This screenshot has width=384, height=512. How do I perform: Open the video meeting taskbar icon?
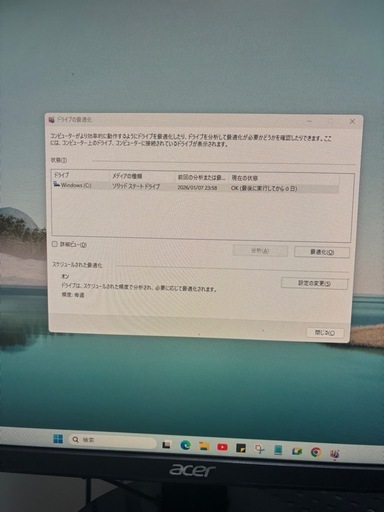(297, 451)
